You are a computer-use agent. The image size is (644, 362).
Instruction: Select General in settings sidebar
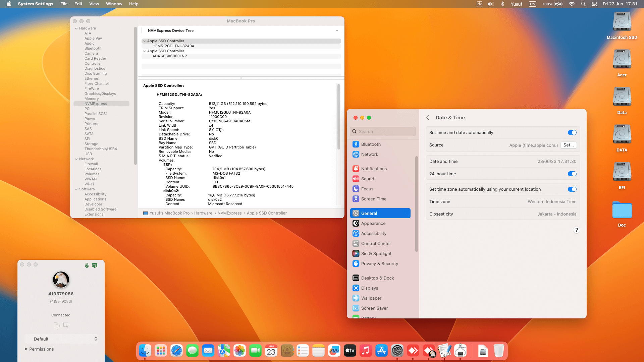coord(380,213)
